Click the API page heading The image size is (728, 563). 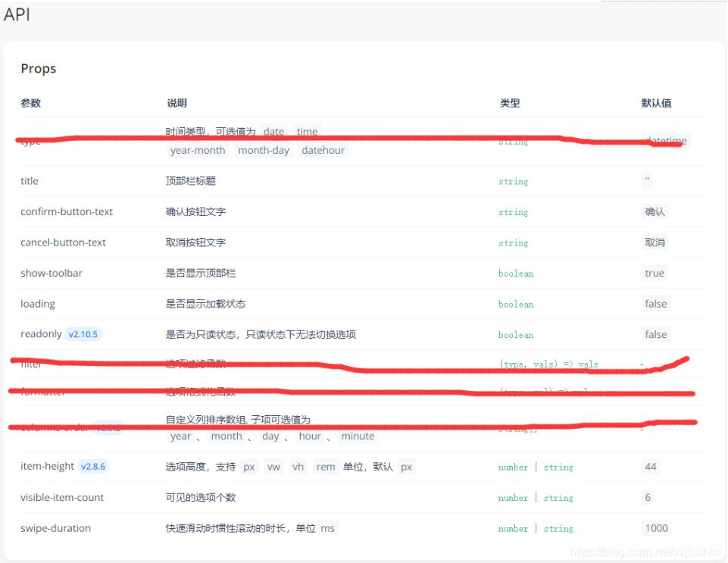17,14
